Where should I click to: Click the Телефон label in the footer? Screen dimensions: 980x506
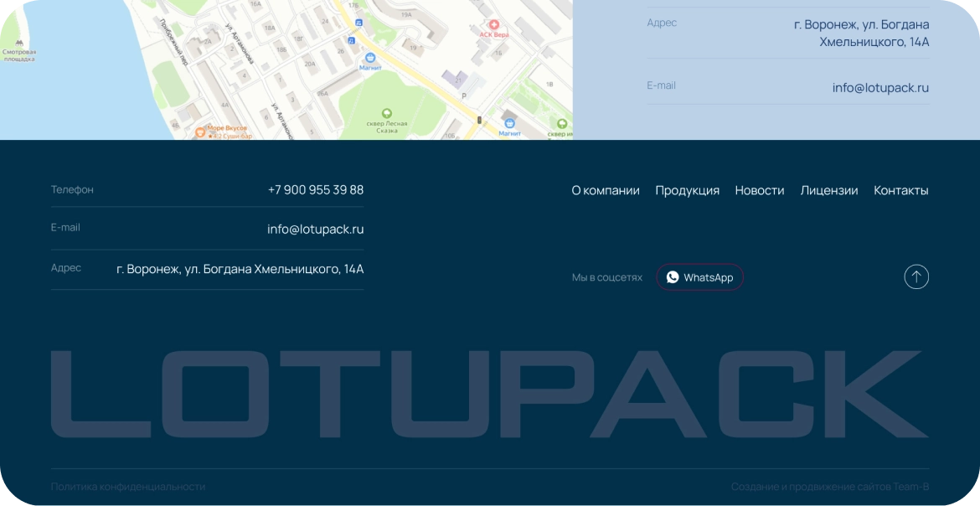(73, 189)
